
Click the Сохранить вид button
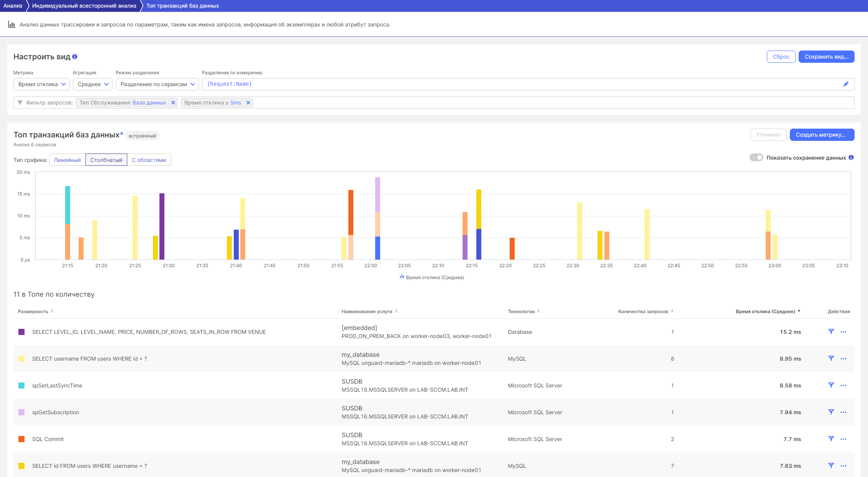pos(826,57)
